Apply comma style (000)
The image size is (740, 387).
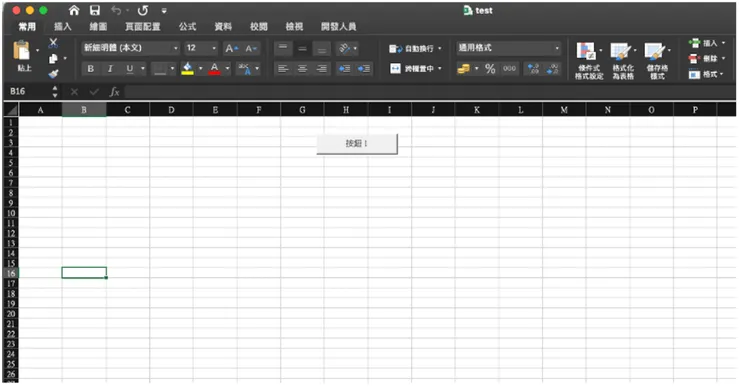click(x=510, y=69)
